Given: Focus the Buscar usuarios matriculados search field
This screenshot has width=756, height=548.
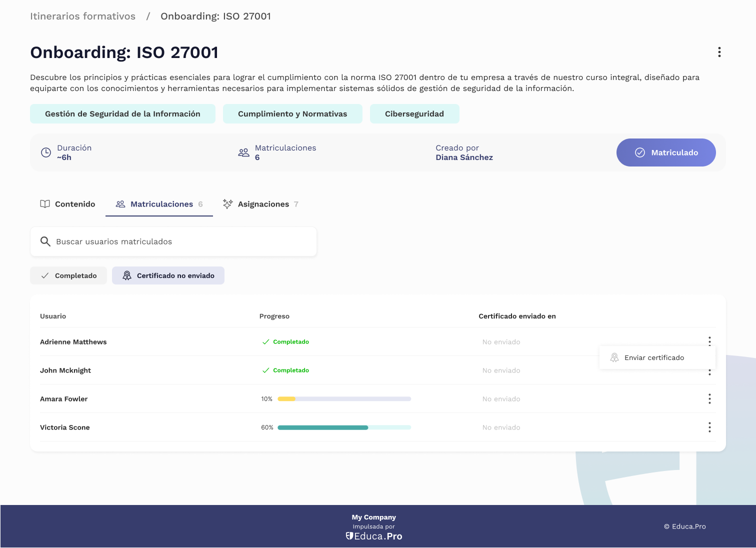Looking at the screenshot, I should click(173, 241).
